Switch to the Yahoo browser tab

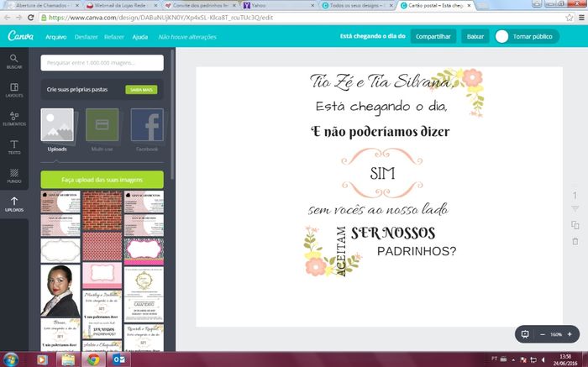coord(277,5)
